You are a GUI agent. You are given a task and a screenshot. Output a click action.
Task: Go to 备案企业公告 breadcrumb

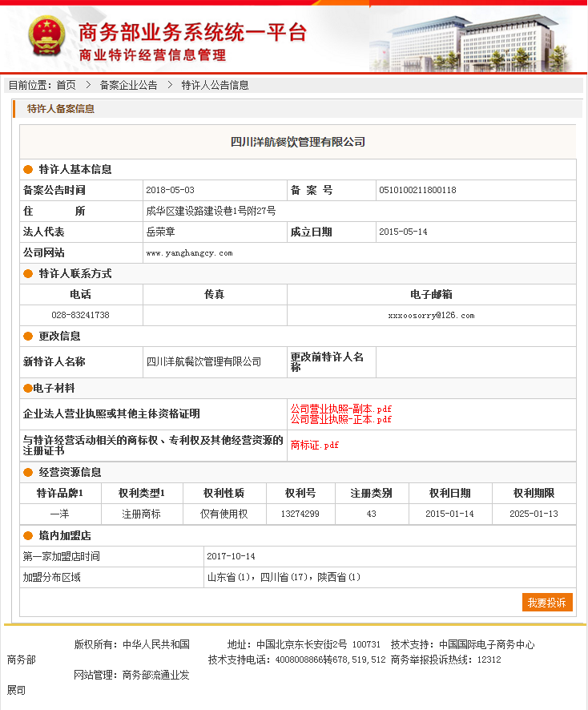(x=128, y=85)
